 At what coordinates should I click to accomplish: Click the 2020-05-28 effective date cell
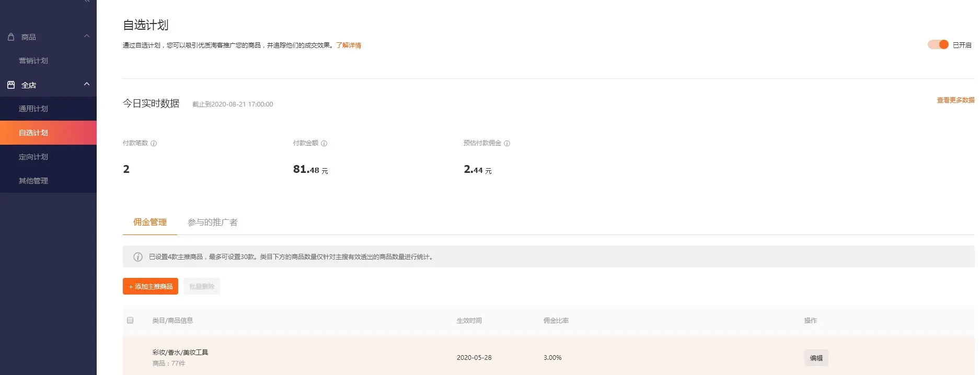[474, 358]
